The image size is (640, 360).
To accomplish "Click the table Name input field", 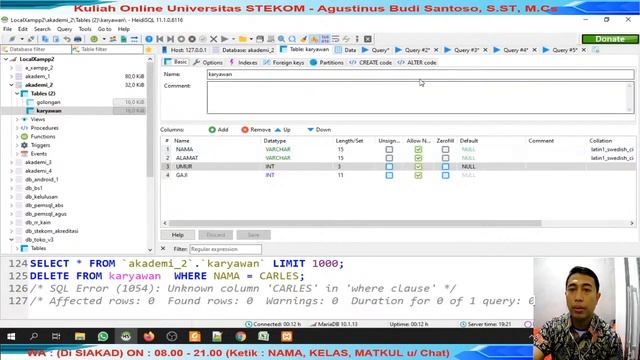I will (x=420, y=74).
